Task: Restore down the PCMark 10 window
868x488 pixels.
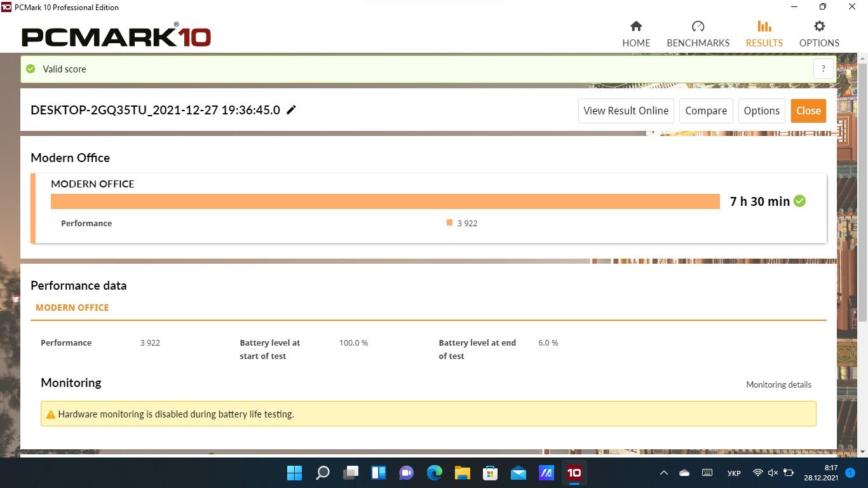Action: pyautogui.click(x=823, y=7)
